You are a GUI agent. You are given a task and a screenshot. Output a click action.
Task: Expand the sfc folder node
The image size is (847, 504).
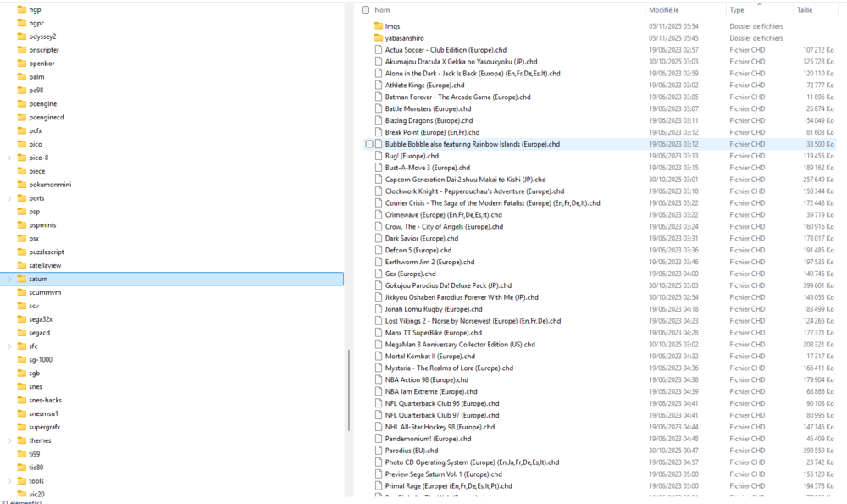[9, 346]
